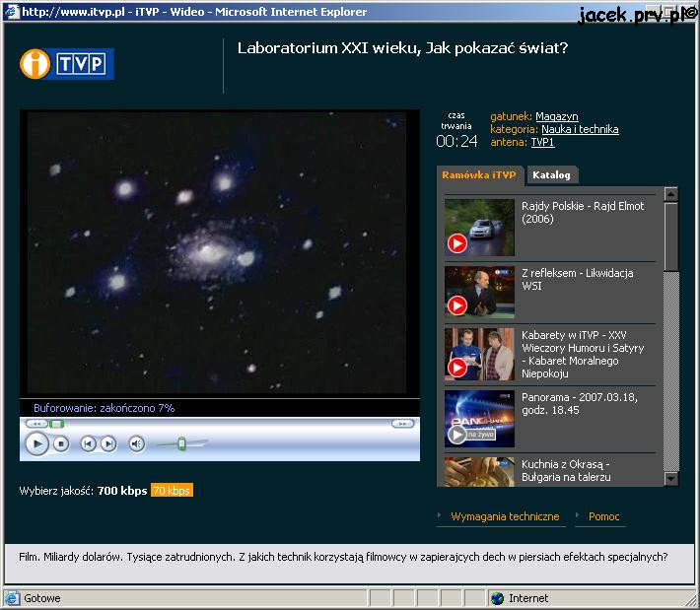The image size is (700, 610).
Task: Click the Buforowanie status text
Action: 105,408
